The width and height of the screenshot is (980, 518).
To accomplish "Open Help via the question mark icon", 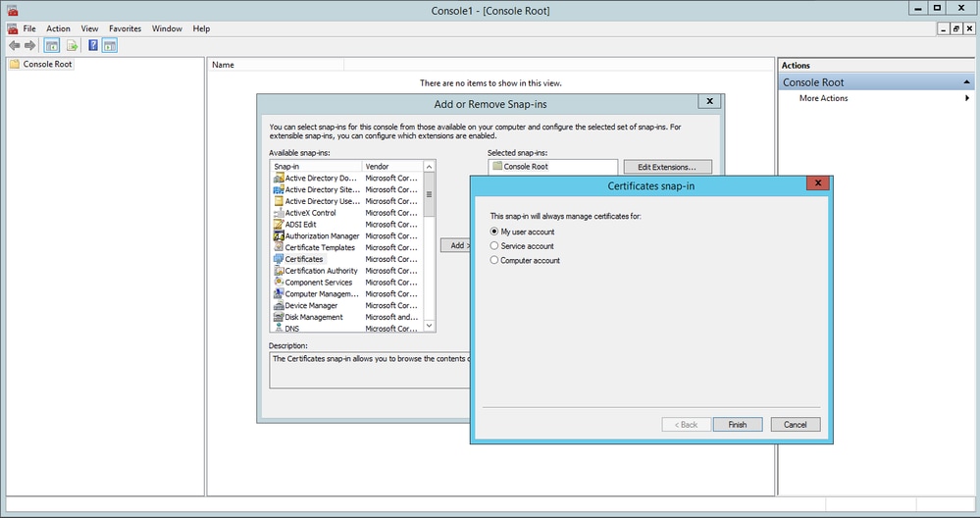I will pyautogui.click(x=92, y=45).
